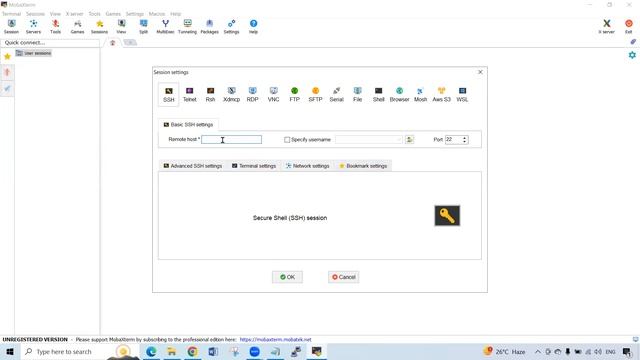Close the Session settings dialog

(480, 72)
